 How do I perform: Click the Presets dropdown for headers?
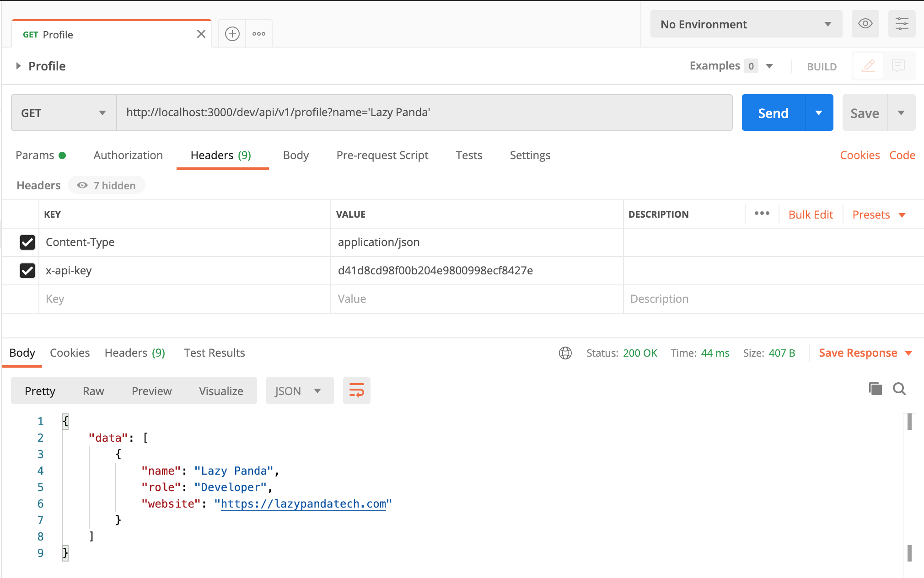[879, 214]
